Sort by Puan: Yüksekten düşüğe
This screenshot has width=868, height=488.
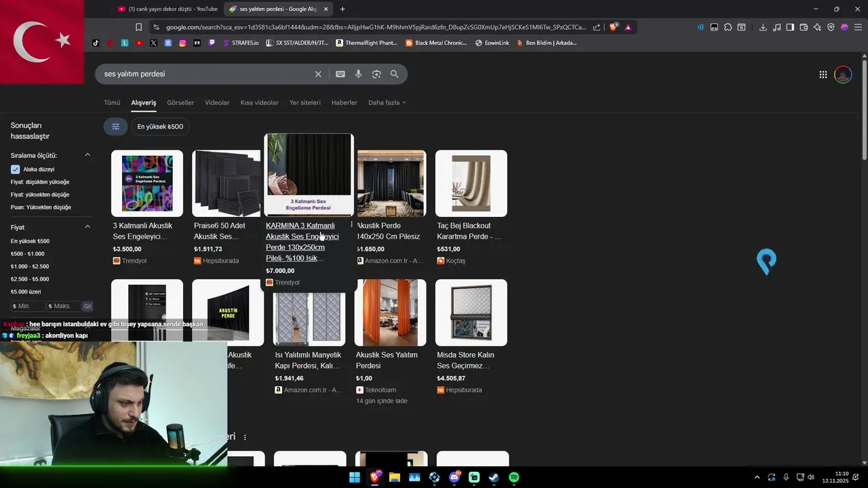(41, 207)
